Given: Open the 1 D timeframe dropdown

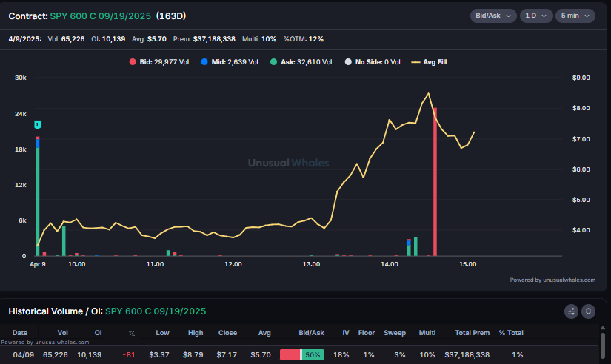Looking at the screenshot, I should 535,16.
